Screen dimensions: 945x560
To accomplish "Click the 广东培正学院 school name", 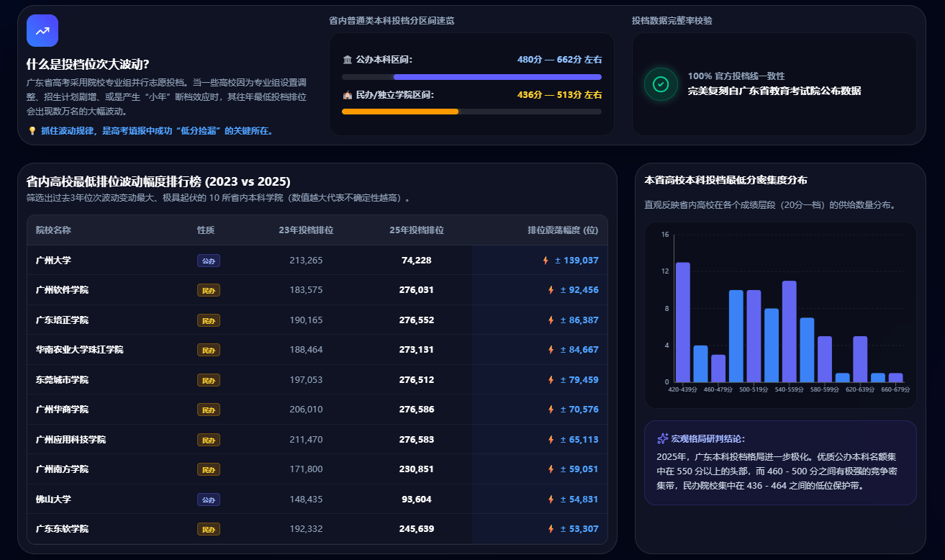I will coord(62,320).
